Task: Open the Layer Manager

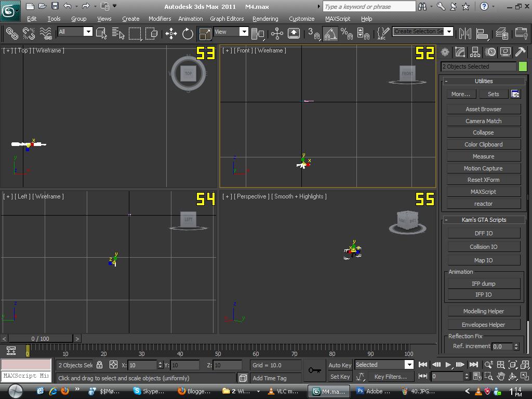Action: pos(501,33)
